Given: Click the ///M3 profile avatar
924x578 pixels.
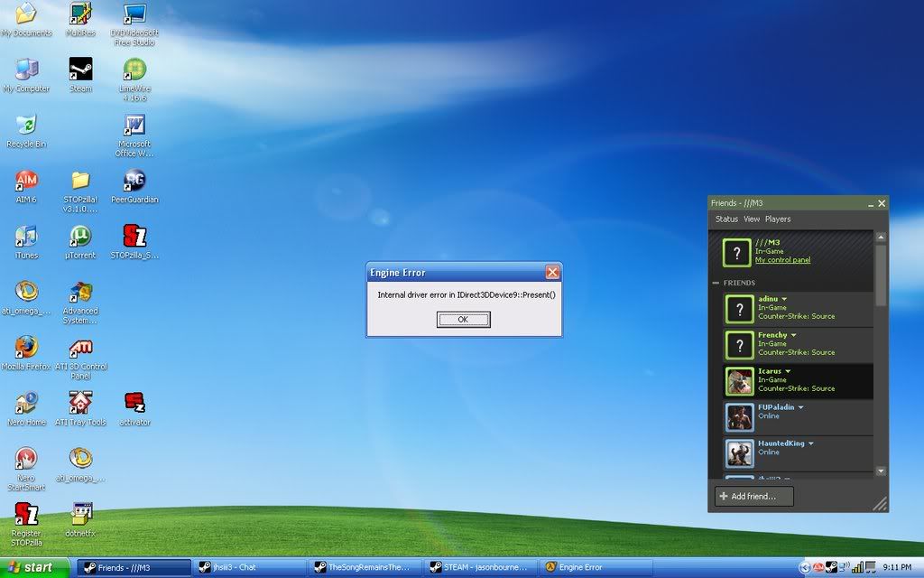Looking at the screenshot, I should pos(736,253).
